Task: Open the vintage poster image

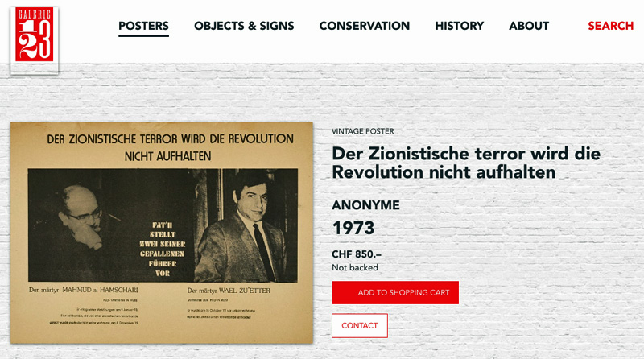Action: [x=162, y=233]
